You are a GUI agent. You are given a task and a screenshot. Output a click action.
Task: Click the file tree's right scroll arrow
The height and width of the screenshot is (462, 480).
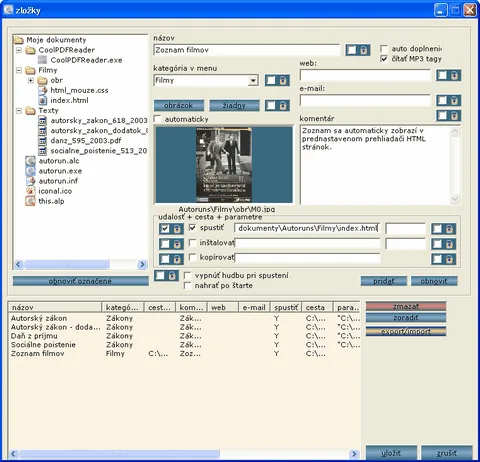coord(142,264)
